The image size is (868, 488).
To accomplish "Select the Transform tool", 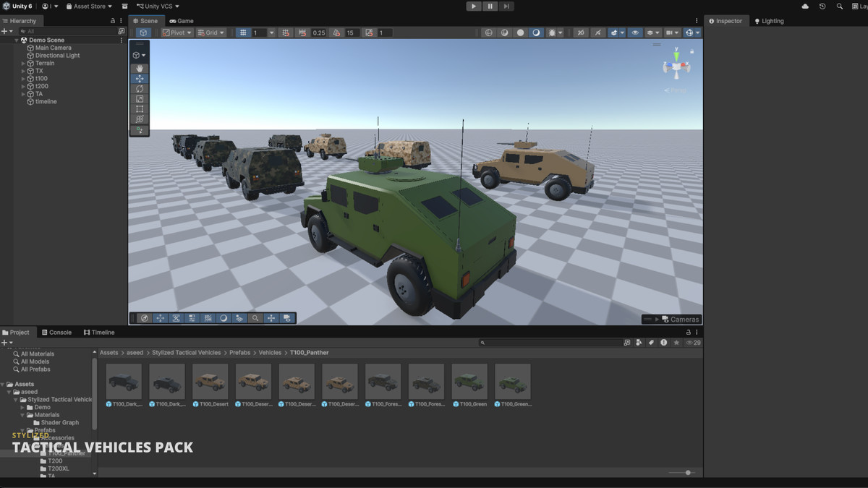I will [x=140, y=119].
